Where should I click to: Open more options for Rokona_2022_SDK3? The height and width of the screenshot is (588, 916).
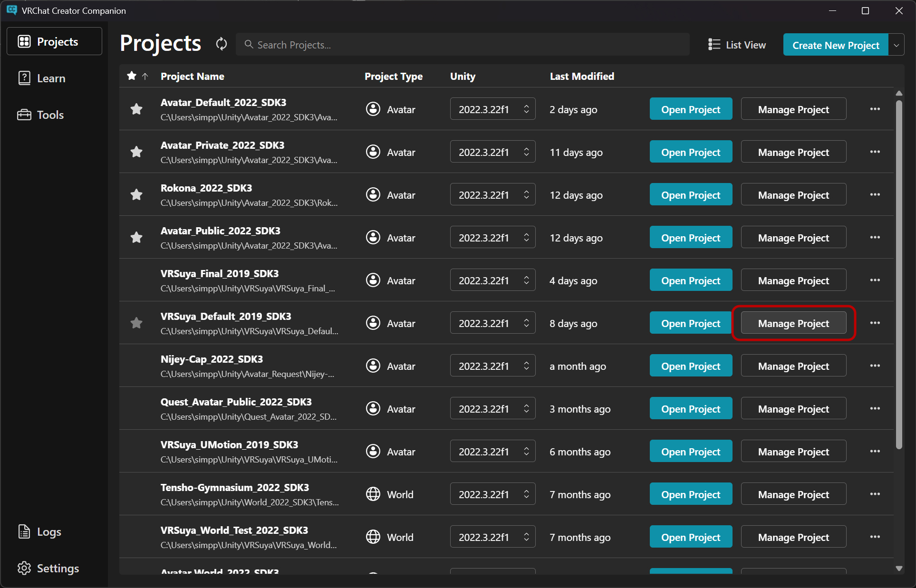pos(875,195)
